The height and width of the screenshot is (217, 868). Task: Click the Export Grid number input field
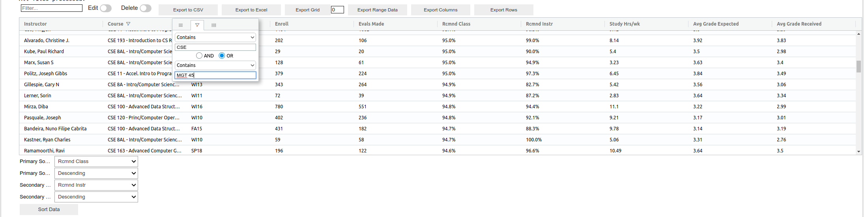click(337, 10)
